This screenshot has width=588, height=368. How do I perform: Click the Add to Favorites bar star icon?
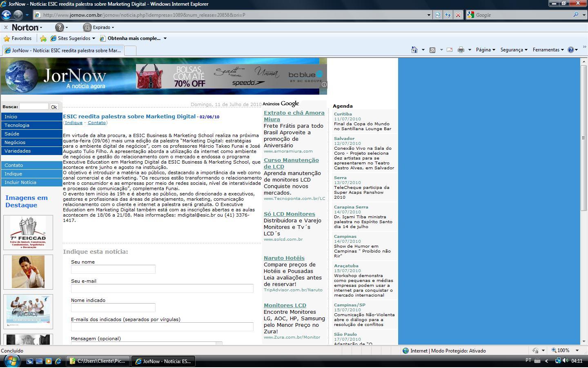click(43, 38)
